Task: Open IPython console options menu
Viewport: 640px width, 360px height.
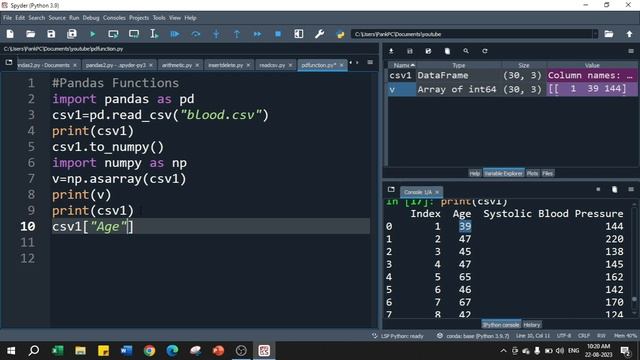Action: pos(631,189)
